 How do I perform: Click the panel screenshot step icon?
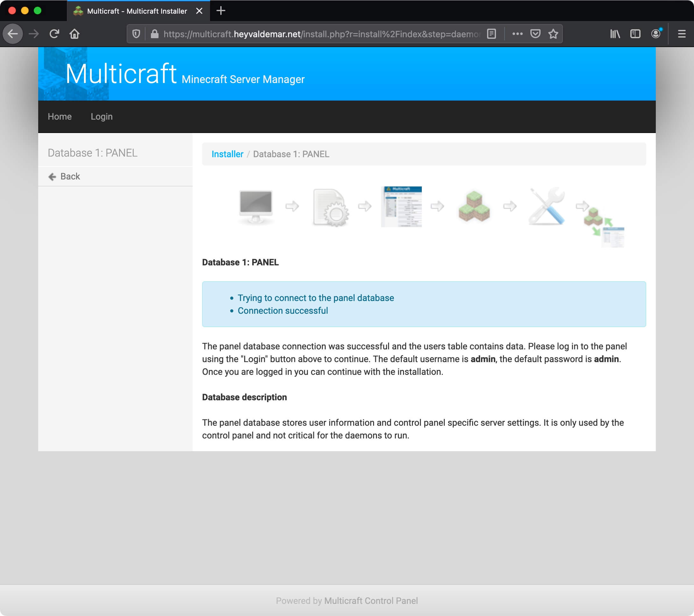pos(401,206)
